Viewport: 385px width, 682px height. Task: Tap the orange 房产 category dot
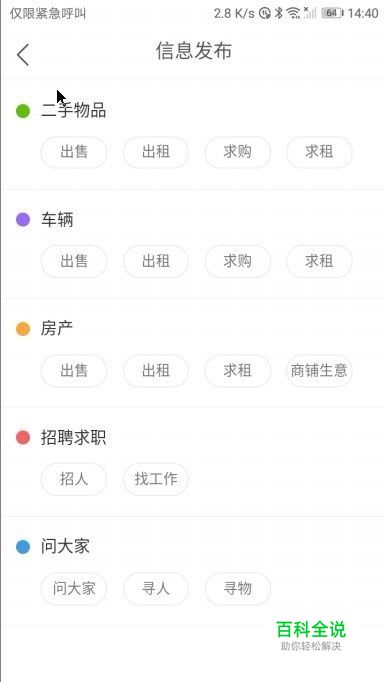point(23,328)
